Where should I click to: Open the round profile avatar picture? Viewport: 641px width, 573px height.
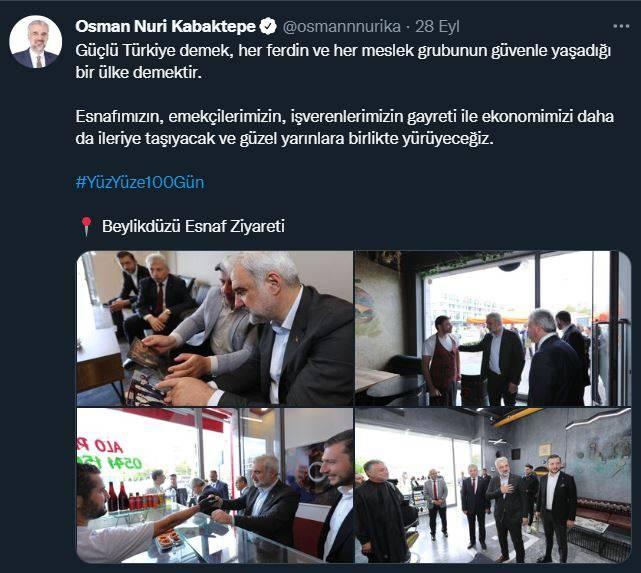point(36,41)
